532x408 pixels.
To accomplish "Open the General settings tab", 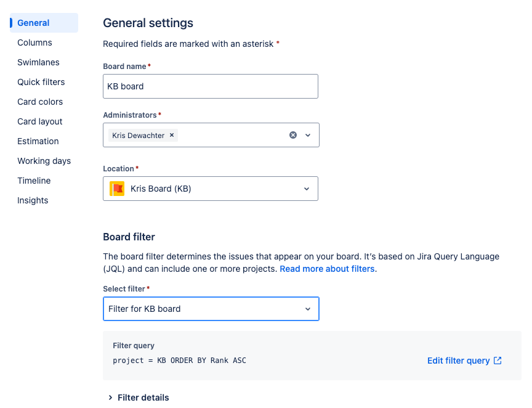I will (x=33, y=23).
